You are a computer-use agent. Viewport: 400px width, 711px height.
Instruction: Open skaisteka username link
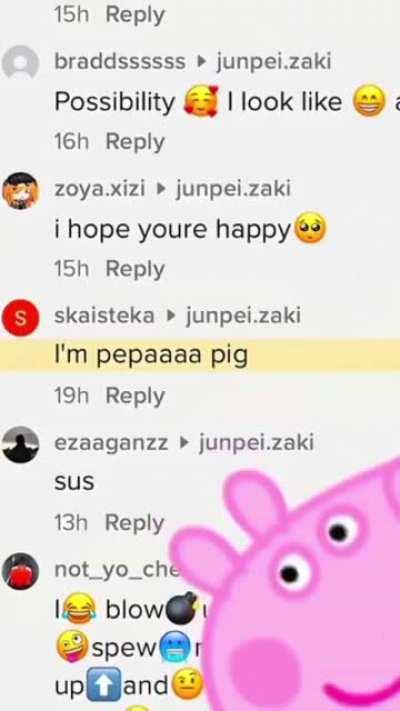click(104, 316)
